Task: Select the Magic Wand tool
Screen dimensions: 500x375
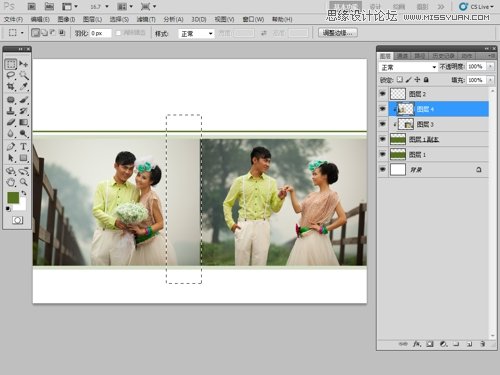Action: pyautogui.click(x=24, y=75)
